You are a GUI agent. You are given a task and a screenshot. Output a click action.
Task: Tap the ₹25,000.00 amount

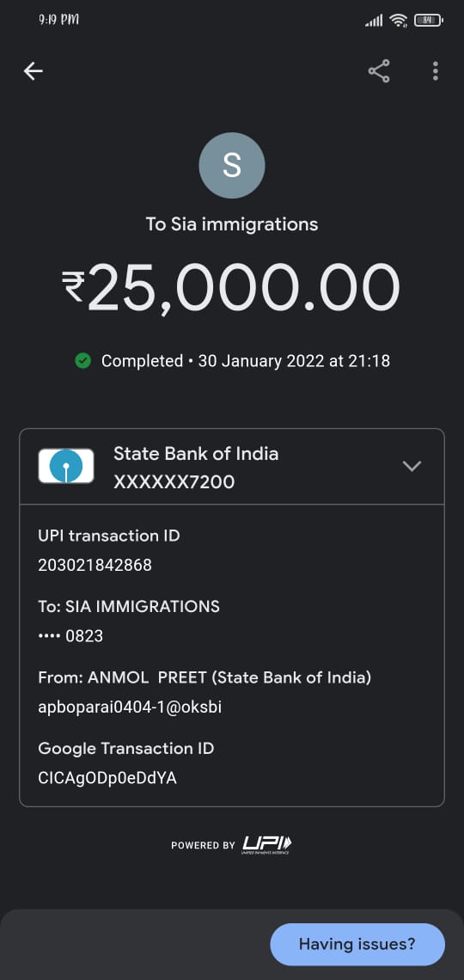coord(230,289)
